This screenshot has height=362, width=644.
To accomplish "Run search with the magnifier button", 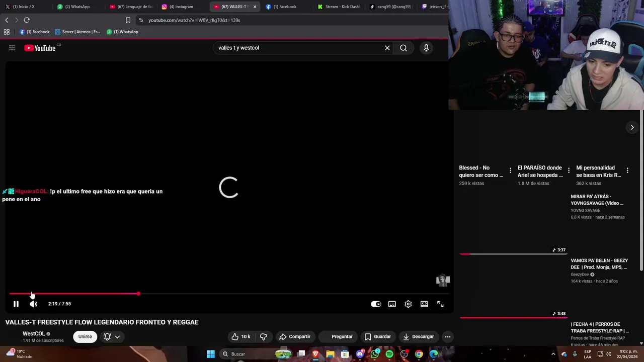I will (404, 48).
